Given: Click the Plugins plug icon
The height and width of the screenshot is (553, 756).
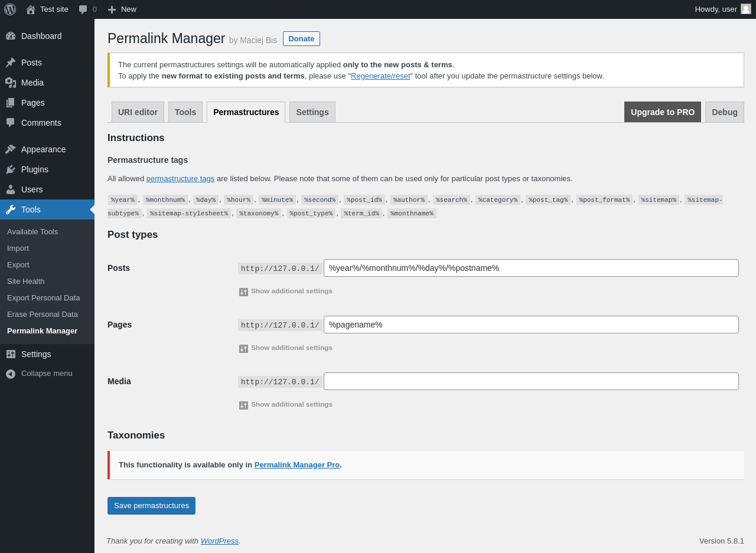Looking at the screenshot, I should (x=11, y=169).
